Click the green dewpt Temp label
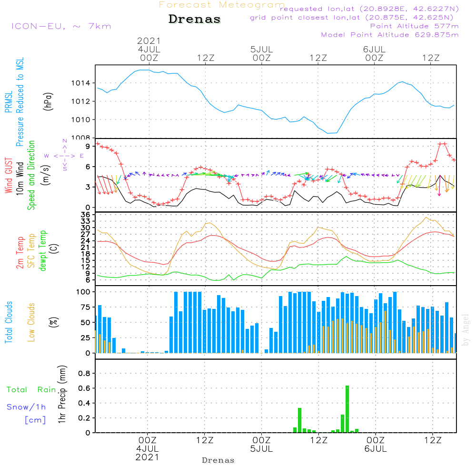 click(43, 250)
